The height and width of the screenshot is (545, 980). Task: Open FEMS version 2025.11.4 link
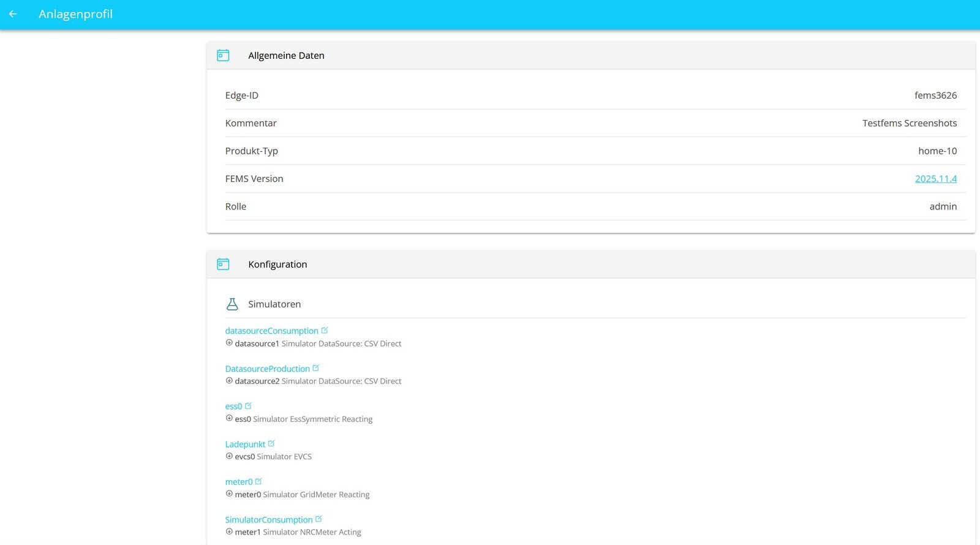pyautogui.click(x=935, y=179)
